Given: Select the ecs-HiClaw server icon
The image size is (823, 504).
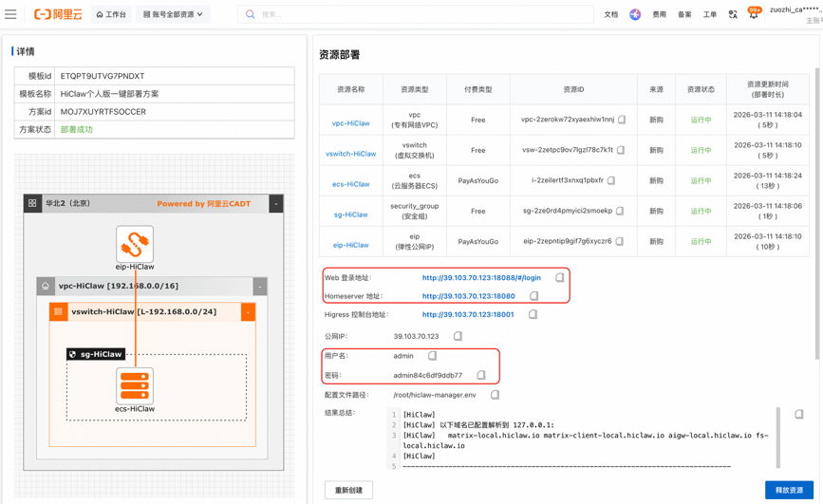Looking at the screenshot, I should tap(135, 386).
